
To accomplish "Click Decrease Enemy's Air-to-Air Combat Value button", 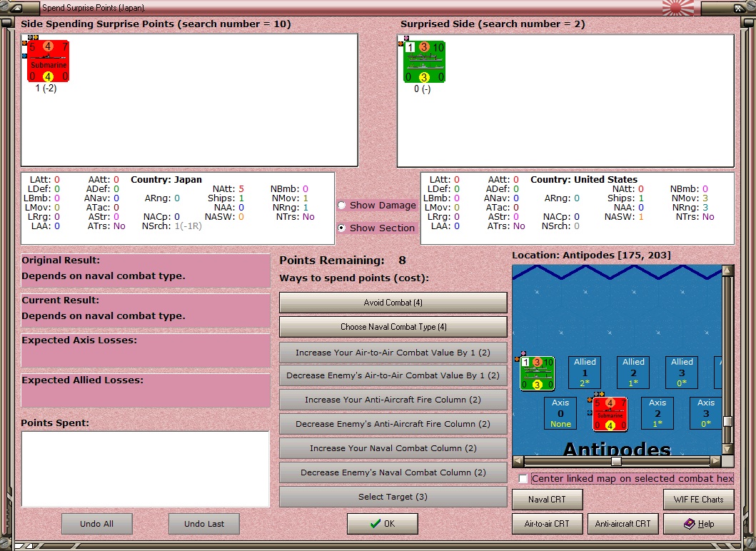I will coord(393,375).
